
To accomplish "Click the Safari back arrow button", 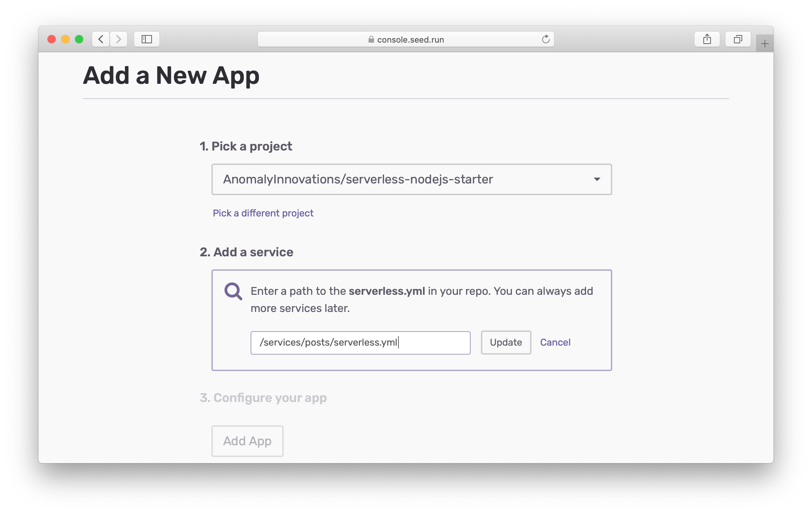I will [101, 39].
